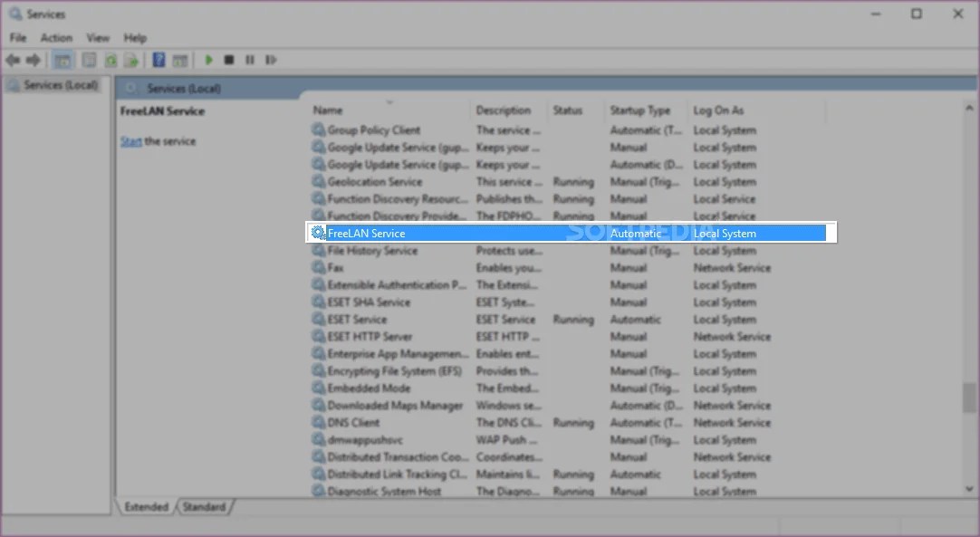Screen dimensions: 980x537
Task: Select Services (Local) in the console tree
Action: 61,85
